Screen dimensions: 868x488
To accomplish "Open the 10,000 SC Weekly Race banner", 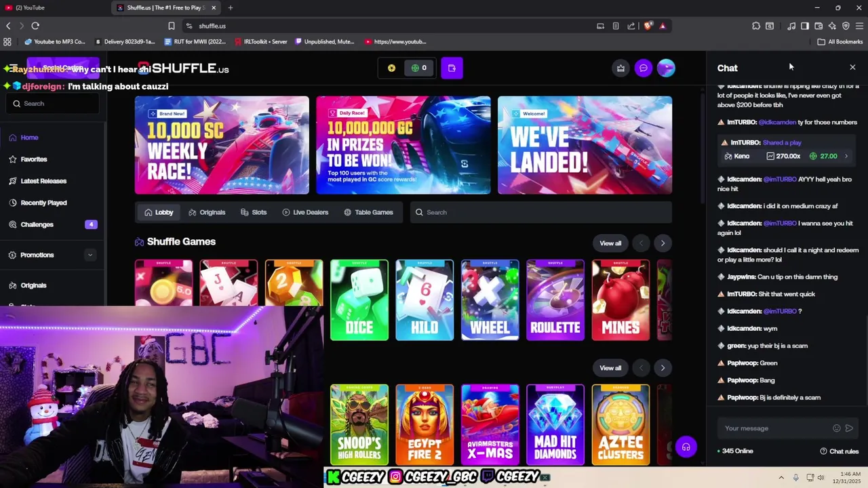I will (222, 145).
